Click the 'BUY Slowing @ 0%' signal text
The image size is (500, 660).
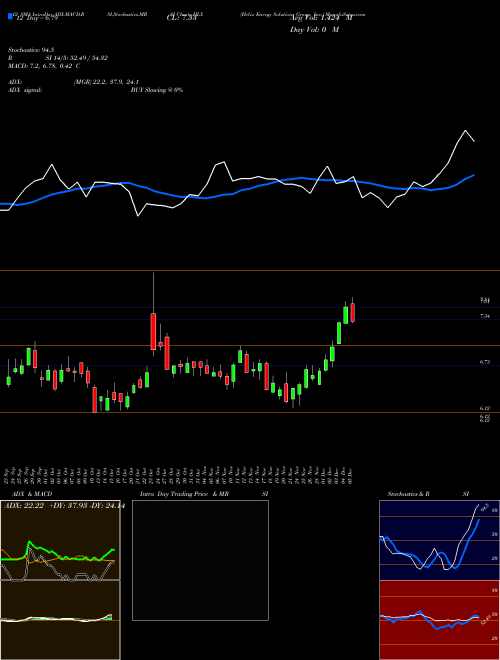[x=157, y=90]
